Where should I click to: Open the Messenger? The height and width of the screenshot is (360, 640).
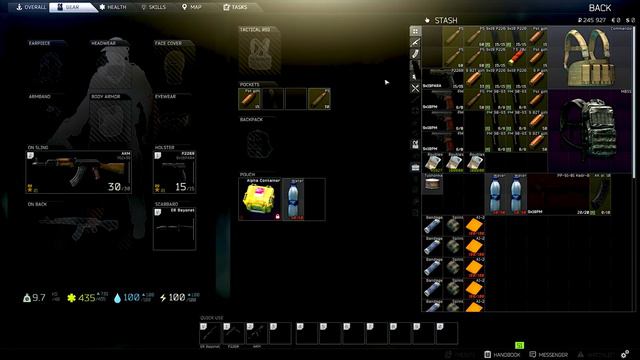[x=549, y=354]
